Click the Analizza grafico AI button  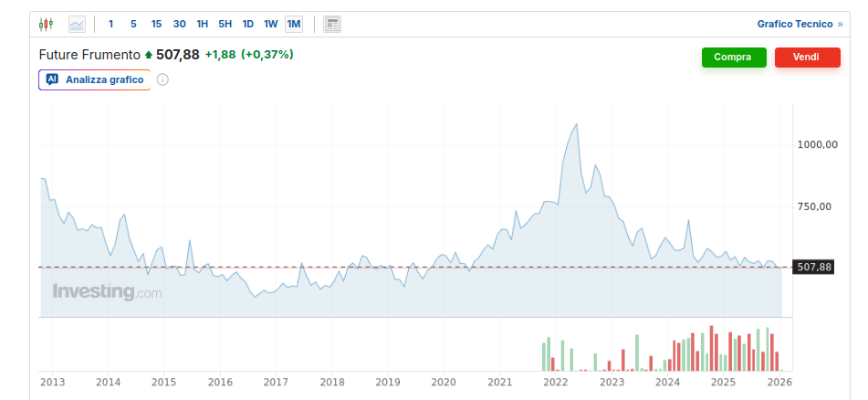click(94, 79)
